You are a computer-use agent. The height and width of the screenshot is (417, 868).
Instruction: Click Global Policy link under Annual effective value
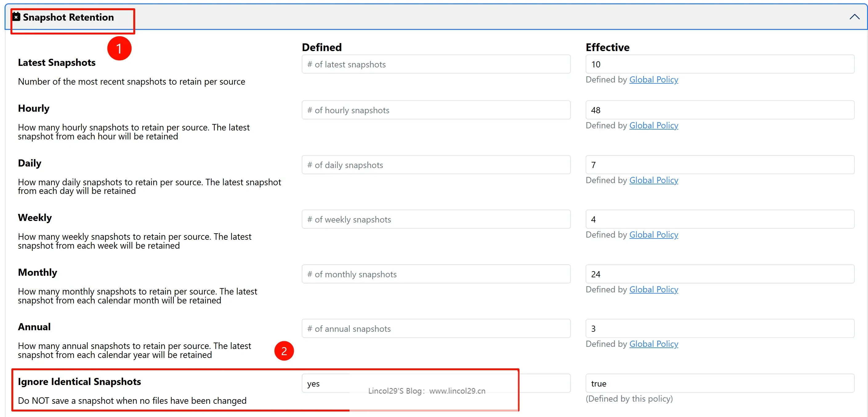[653, 344]
